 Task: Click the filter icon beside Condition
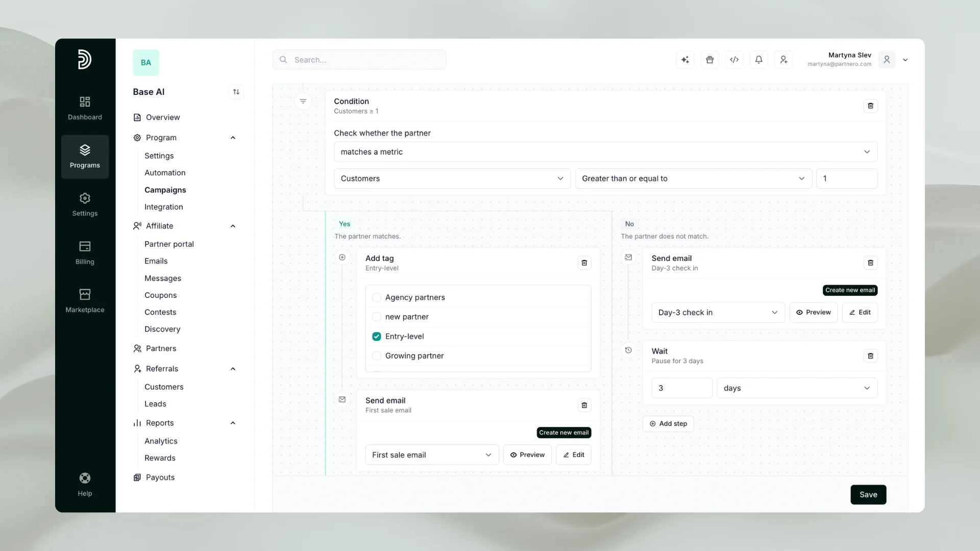pyautogui.click(x=303, y=101)
